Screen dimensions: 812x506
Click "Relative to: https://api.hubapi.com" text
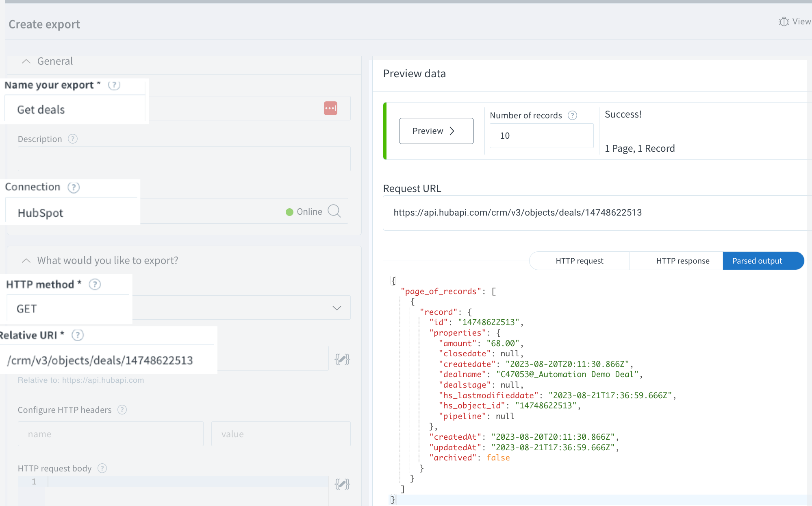81,380
